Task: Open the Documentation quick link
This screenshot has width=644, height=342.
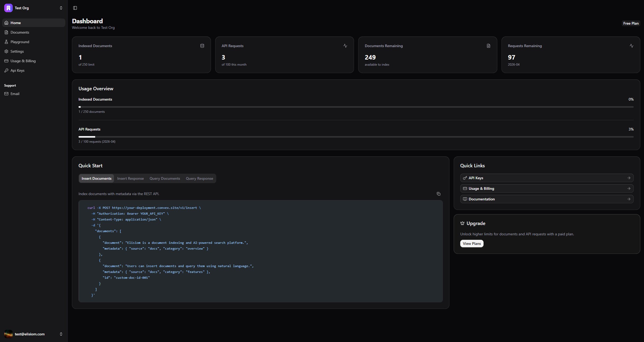Action: coord(547,199)
